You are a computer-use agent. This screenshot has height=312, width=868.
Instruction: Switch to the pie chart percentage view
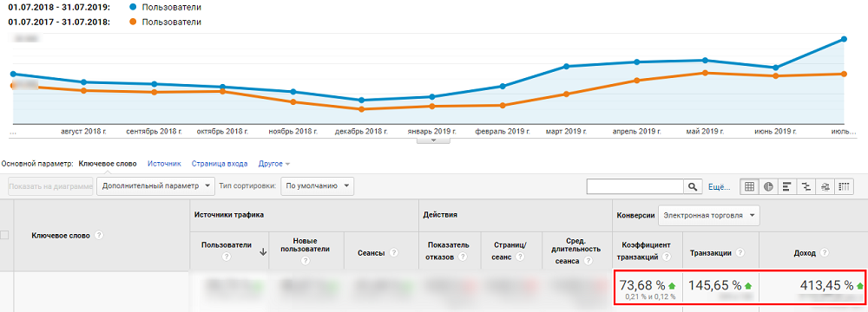pos(768,187)
